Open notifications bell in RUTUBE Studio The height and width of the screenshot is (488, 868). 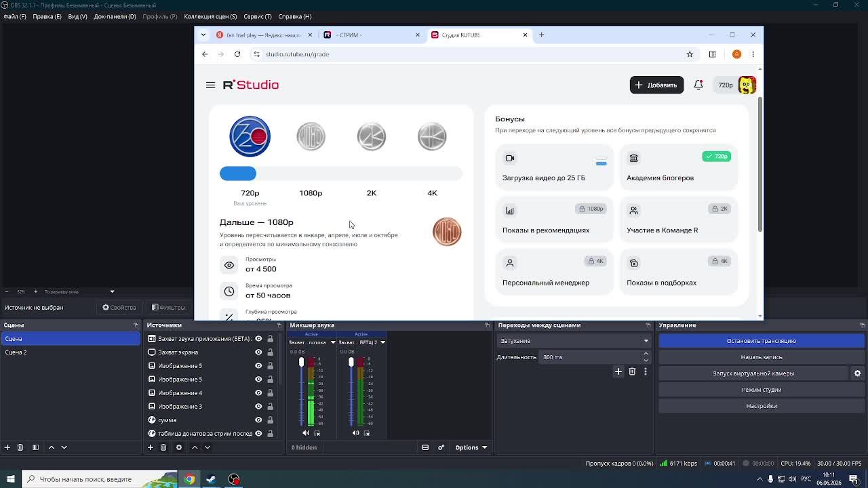pos(698,85)
